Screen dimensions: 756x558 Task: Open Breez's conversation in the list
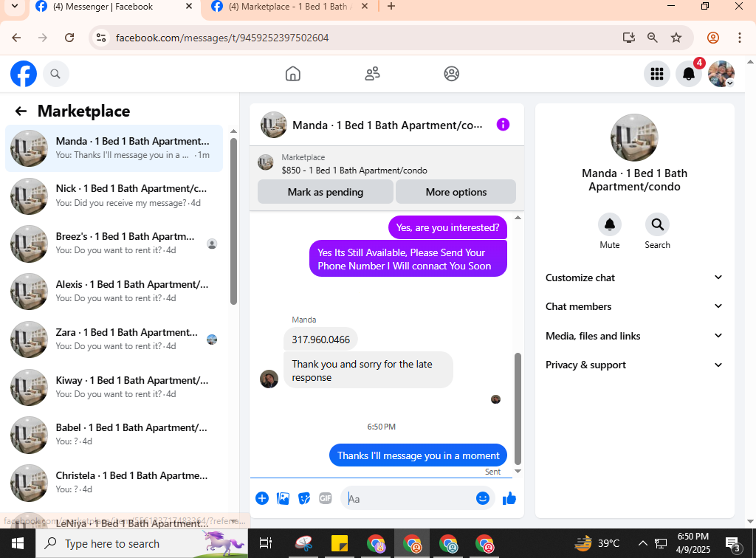tap(114, 244)
